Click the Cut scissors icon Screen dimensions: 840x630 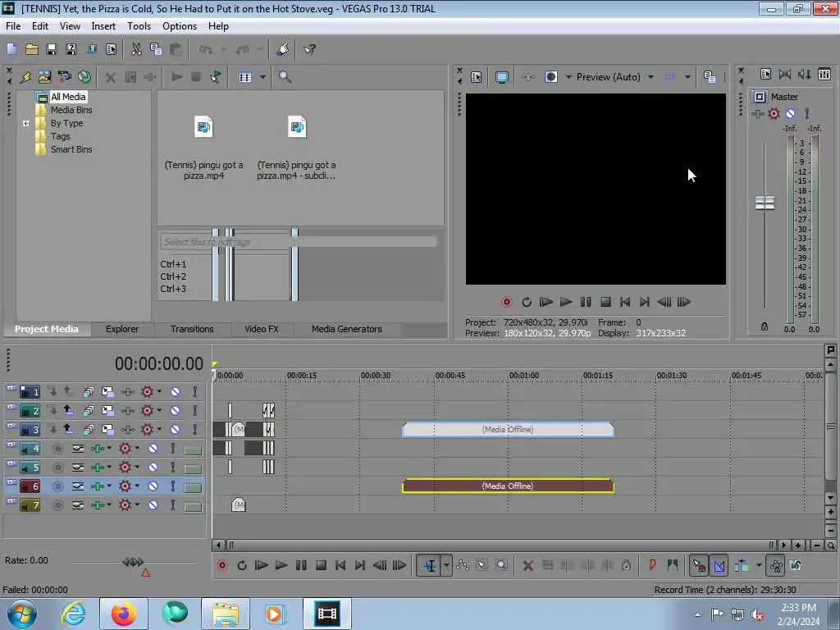[136, 49]
